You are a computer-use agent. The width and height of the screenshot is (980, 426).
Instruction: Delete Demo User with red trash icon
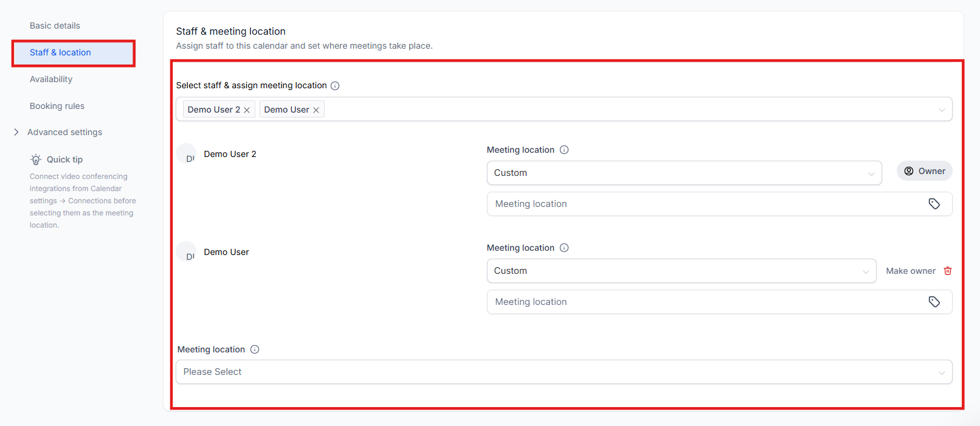coord(947,271)
